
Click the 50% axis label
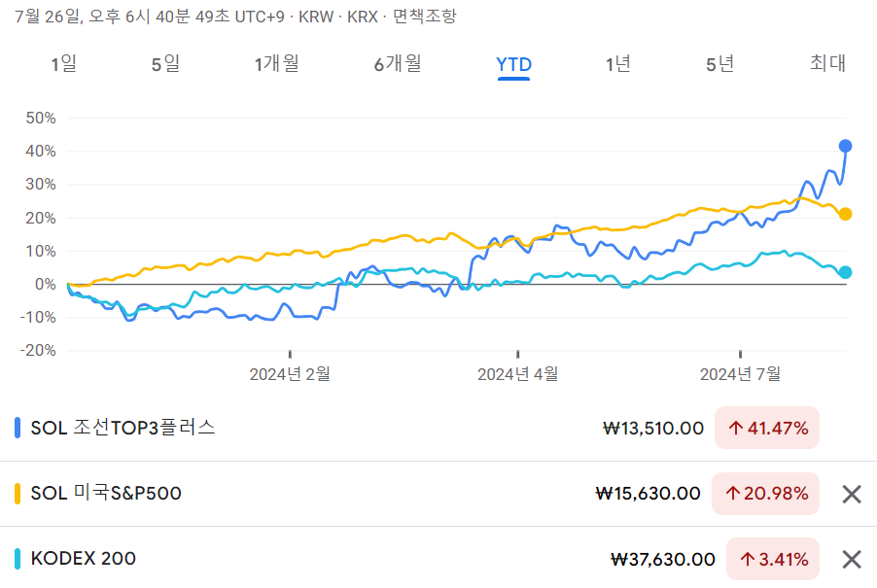click(41, 118)
